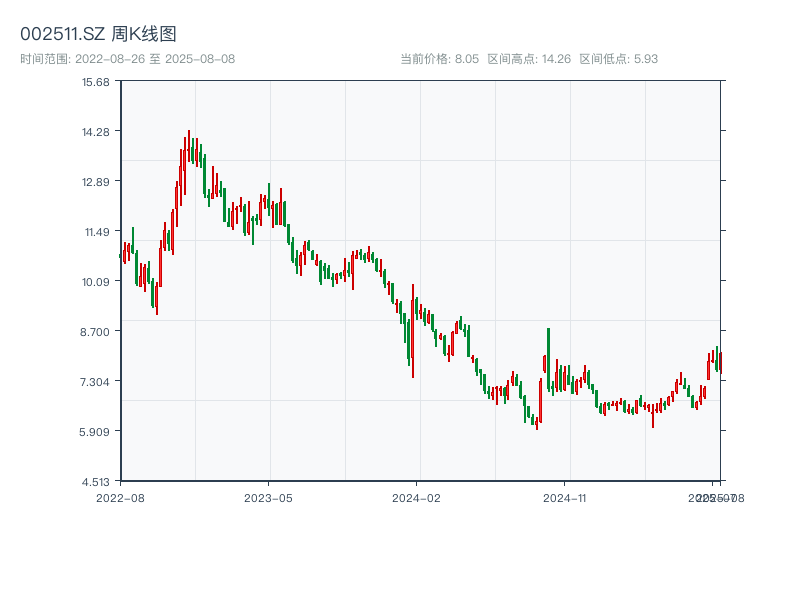Click the 002511.SZ 周K线图 chart title
Viewport: 800px width, 600px height.
99,34
